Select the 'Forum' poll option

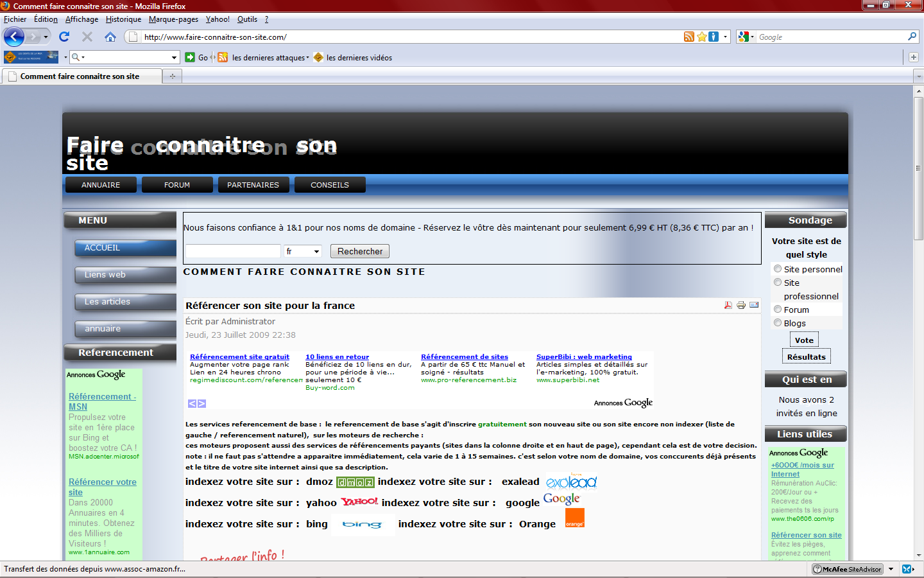pos(778,309)
